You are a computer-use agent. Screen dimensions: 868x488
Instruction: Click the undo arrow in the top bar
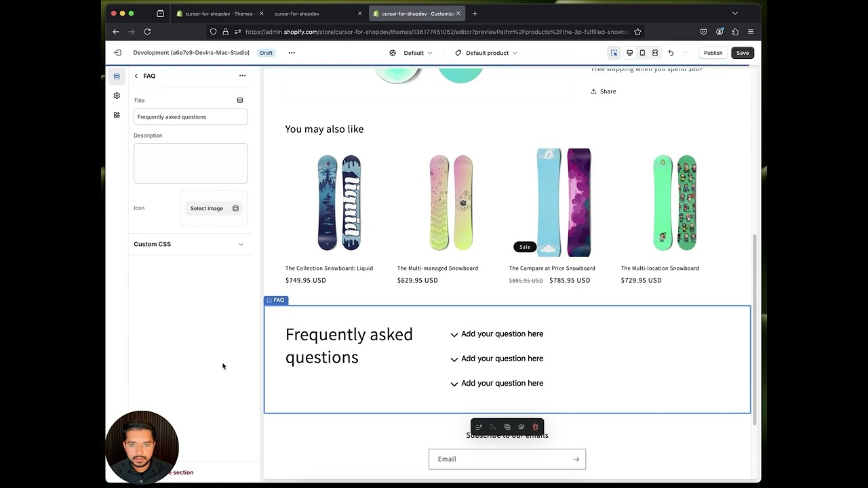671,52
